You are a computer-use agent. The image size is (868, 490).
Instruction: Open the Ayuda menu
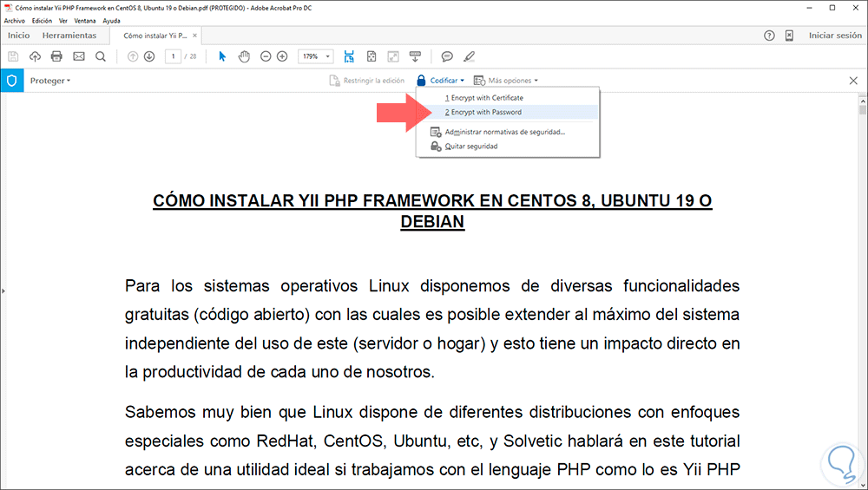tap(111, 21)
